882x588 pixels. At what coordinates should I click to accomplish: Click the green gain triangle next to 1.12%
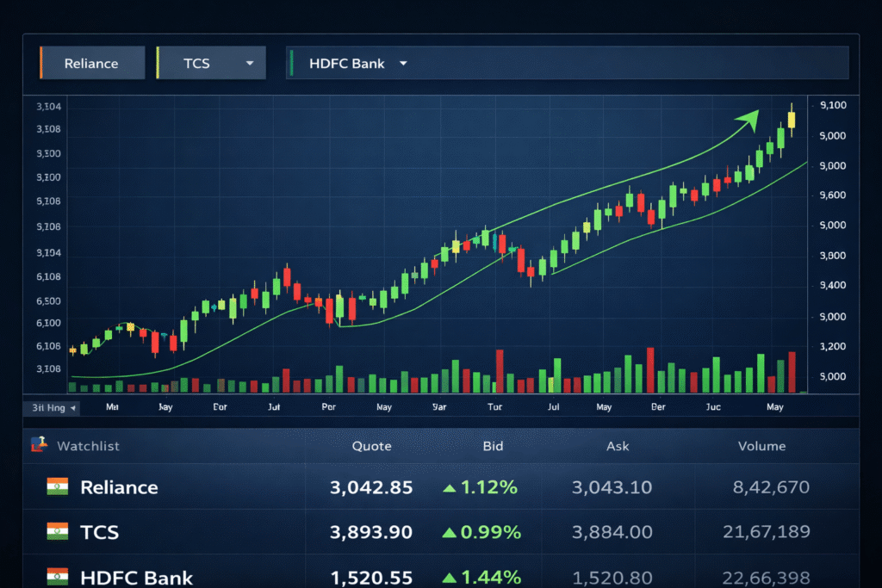pos(449,486)
